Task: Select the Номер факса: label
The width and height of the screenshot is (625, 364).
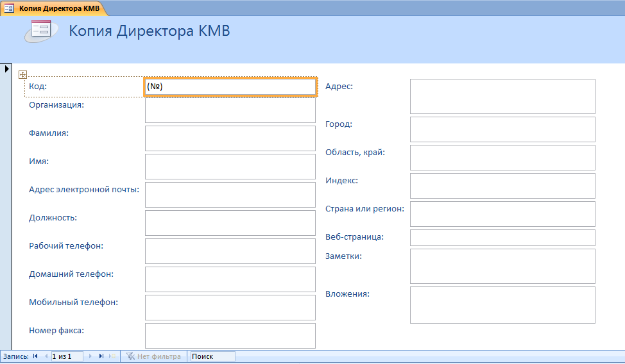Action: point(56,331)
